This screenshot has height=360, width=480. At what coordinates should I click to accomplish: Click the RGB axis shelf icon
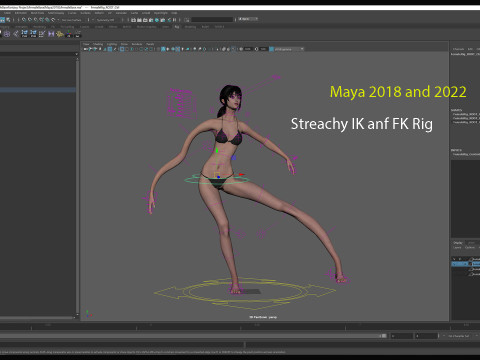[x=69, y=34]
